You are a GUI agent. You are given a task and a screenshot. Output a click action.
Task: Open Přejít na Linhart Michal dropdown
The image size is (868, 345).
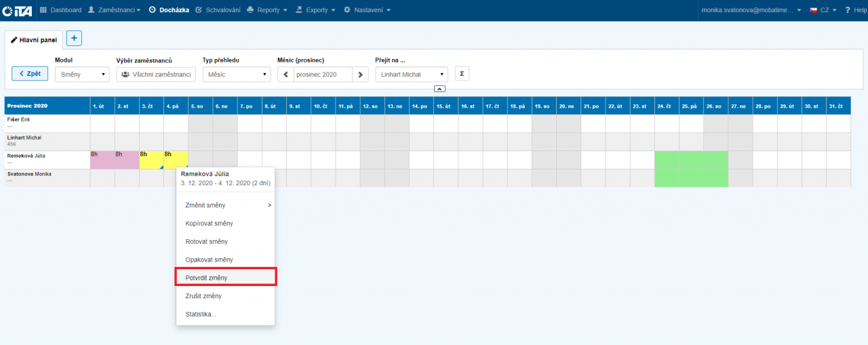pyautogui.click(x=411, y=75)
